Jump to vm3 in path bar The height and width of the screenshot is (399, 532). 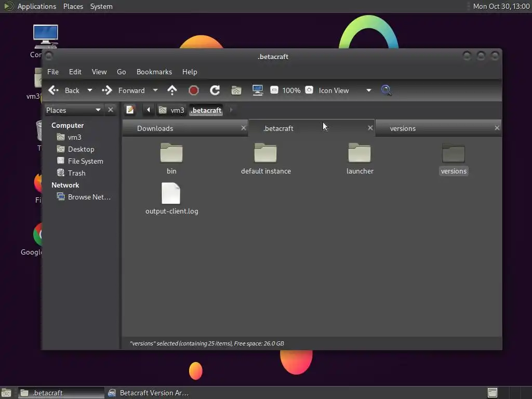171,110
